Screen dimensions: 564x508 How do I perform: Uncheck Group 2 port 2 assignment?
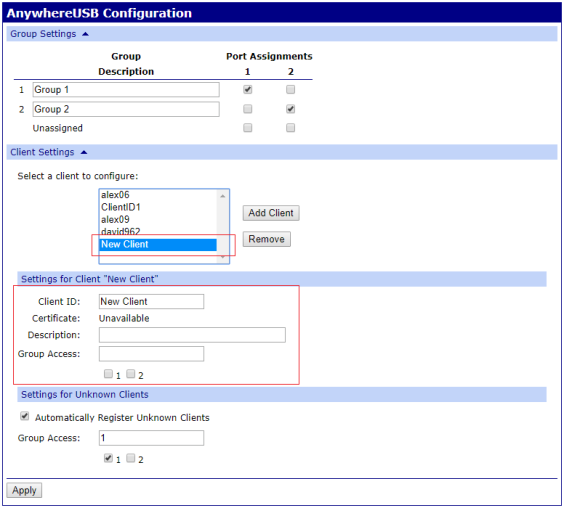click(291, 109)
